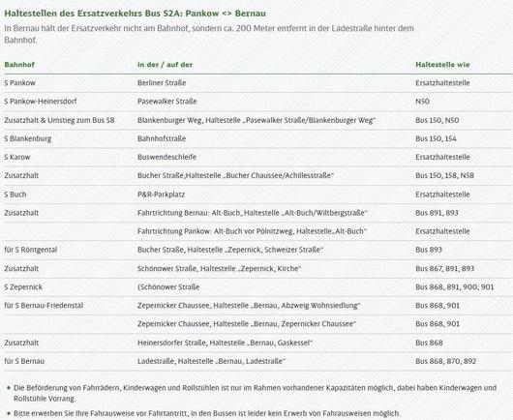Click 'Heinersdorfer Straße, Haltestelle Bernau, Gaskessel' cell
Screen dimensions: 513x420
[226, 343]
